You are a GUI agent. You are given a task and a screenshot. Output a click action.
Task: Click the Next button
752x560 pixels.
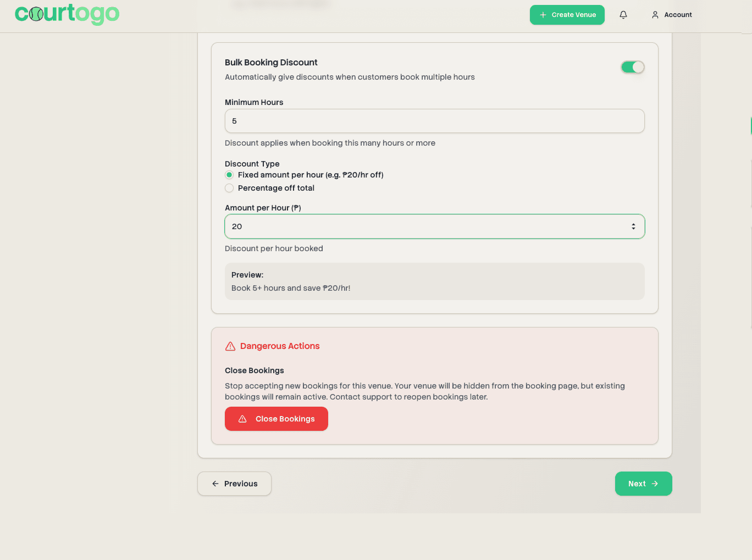(643, 484)
